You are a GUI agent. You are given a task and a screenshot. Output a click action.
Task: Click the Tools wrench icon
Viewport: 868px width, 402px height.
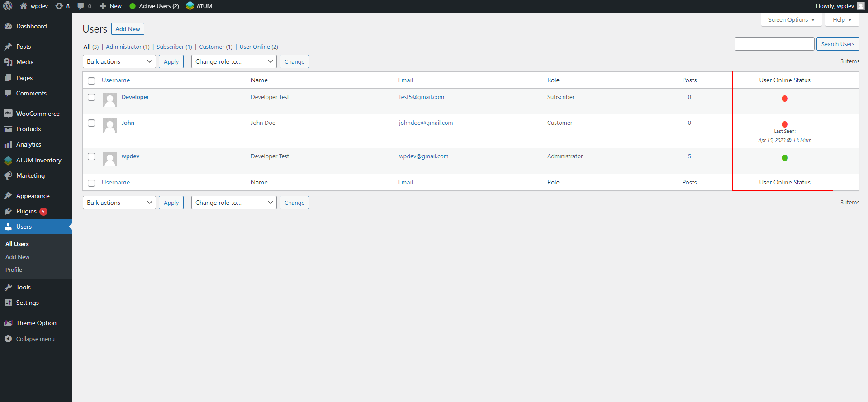coord(8,287)
